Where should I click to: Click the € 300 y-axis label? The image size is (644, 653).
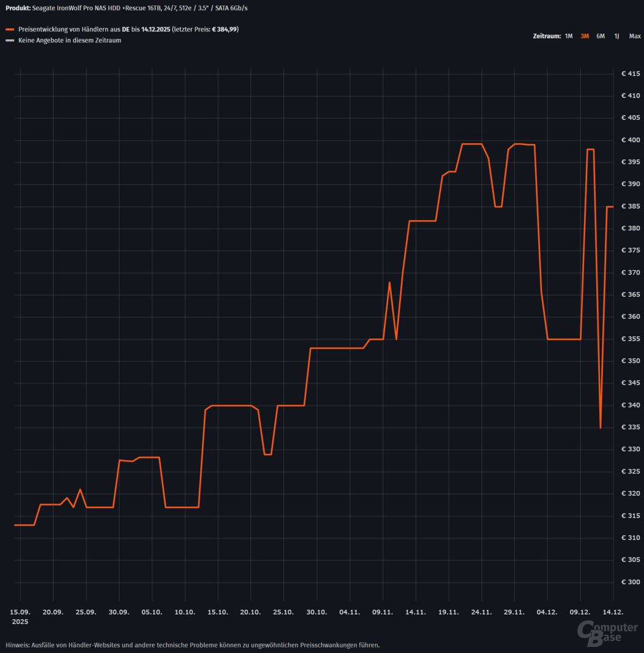coord(630,582)
